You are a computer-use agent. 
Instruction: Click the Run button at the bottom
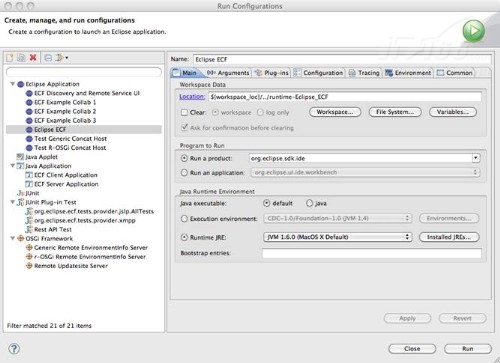468,349
